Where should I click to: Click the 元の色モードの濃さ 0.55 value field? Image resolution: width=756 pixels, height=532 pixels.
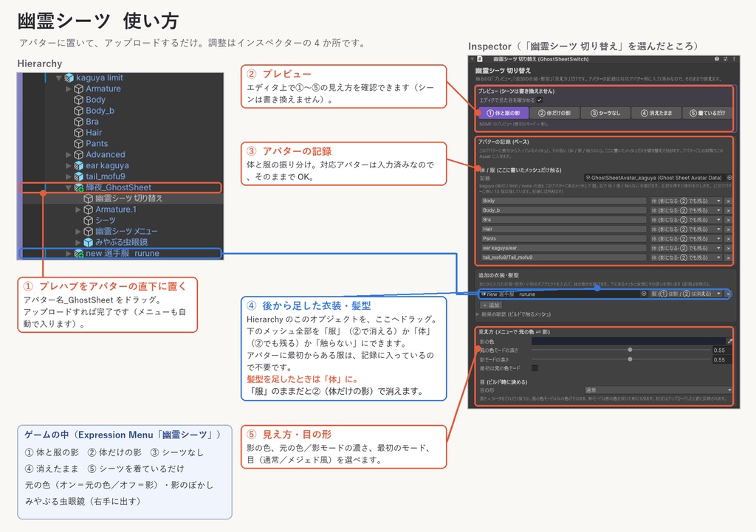click(722, 350)
